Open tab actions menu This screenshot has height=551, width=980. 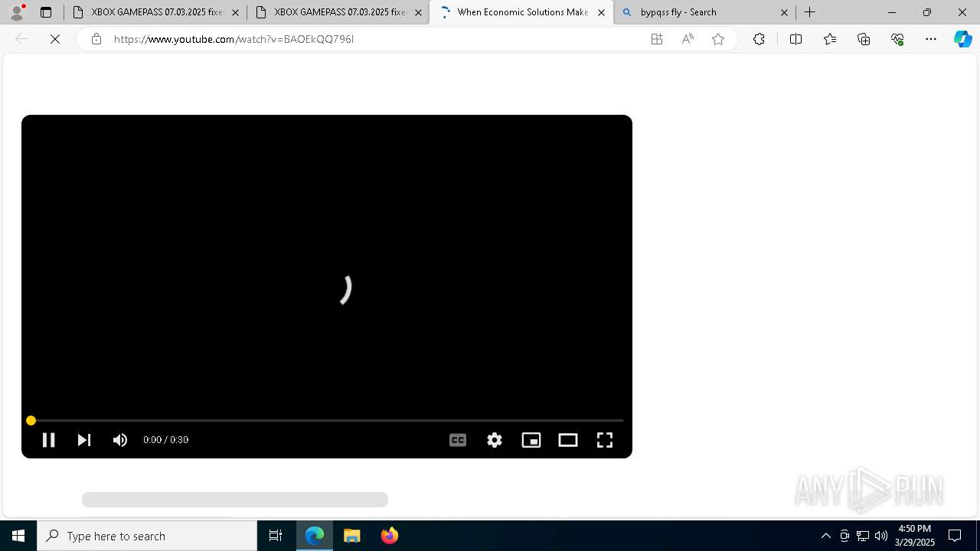click(x=46, y=12)
